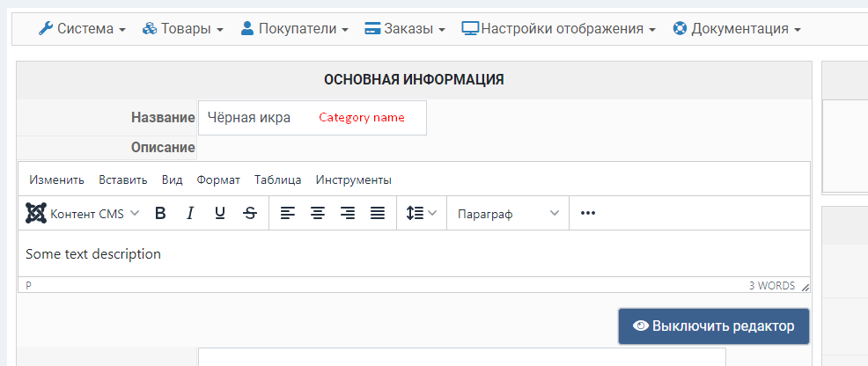Toggle Underline text formatting
868x366 pixels.
click(x=220, y=213)
